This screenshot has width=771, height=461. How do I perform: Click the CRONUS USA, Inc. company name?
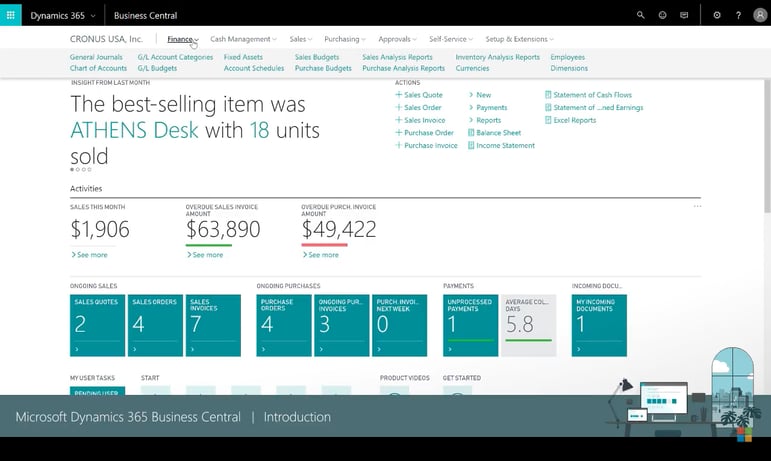coord(106,39)
